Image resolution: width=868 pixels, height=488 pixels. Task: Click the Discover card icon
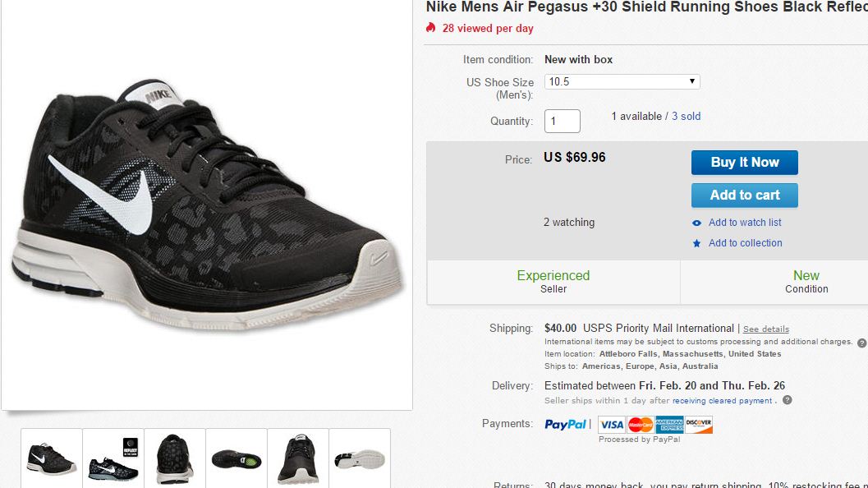coord(699,425)
